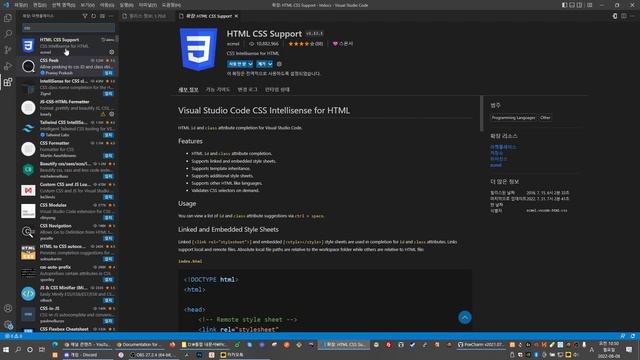Select HTML CSS Support in extension list
Image resolution: width=640 pixels, height=360 pixels.
(67, 45)
